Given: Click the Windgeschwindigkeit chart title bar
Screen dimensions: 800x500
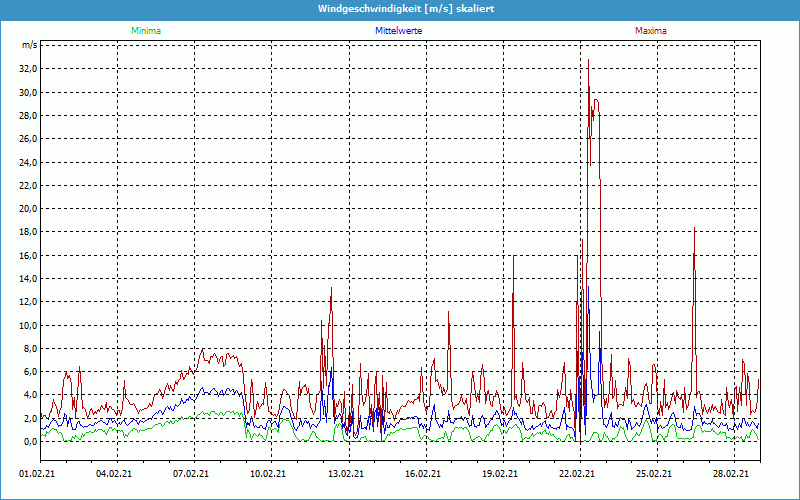Looking at the screenshot, I should (400, 8).
